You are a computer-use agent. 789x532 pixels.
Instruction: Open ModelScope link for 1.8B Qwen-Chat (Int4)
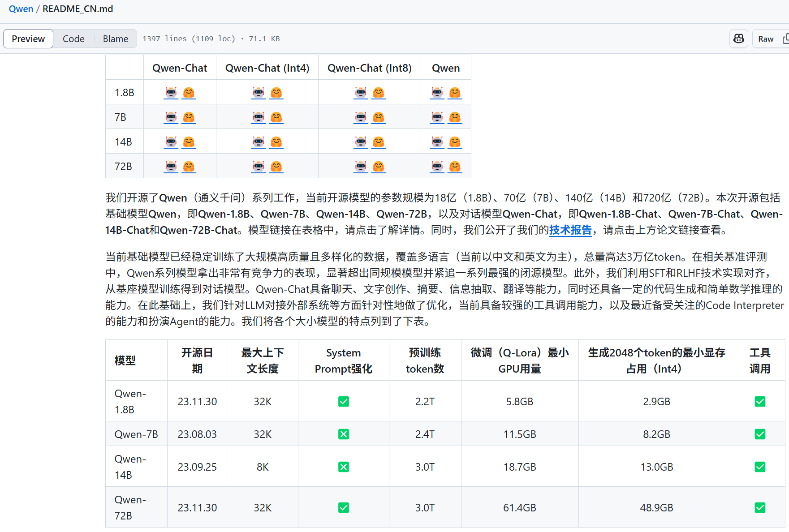click(259, 93)
